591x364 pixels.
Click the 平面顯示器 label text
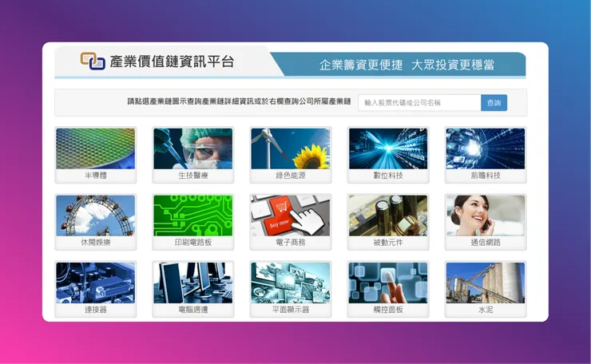[291, 310]
